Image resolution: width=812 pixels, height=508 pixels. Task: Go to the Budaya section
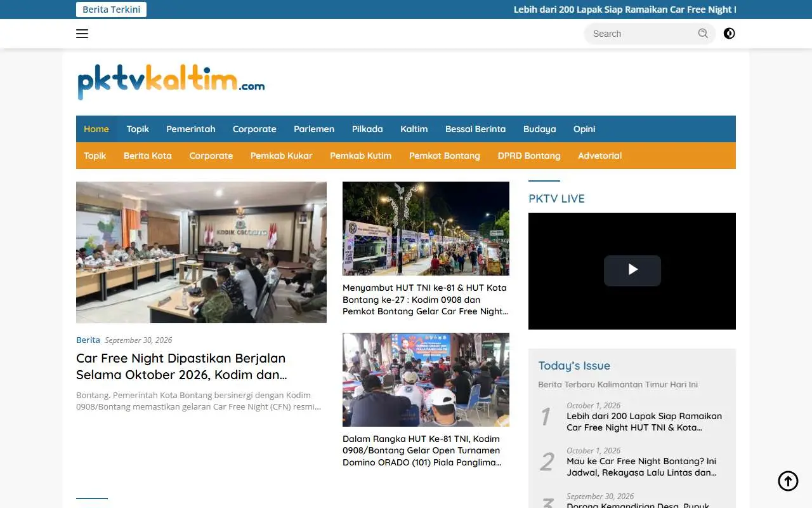(540, 129)
